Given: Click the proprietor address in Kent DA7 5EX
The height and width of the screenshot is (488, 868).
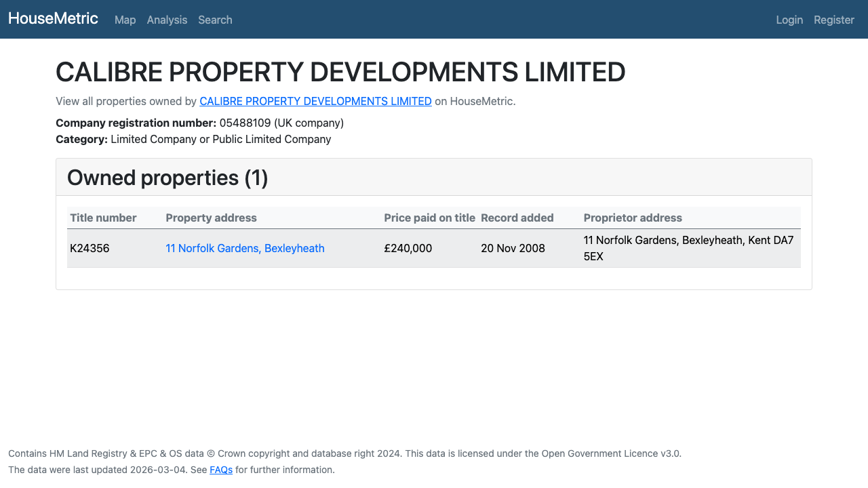Looking at the screenshot, I should pyautogui.click(x=688, y=248).
